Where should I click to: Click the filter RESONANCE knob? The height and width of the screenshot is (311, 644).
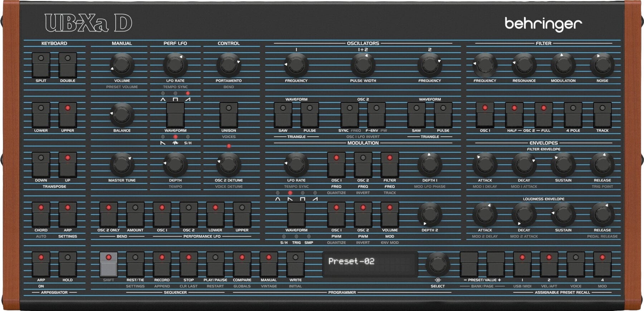(x=524, y=65)
